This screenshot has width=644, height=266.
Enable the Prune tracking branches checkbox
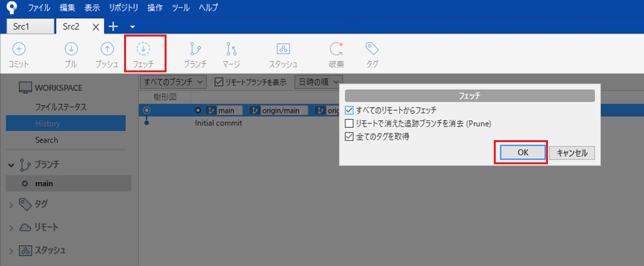pyautogui.click(x=349, y=123)
